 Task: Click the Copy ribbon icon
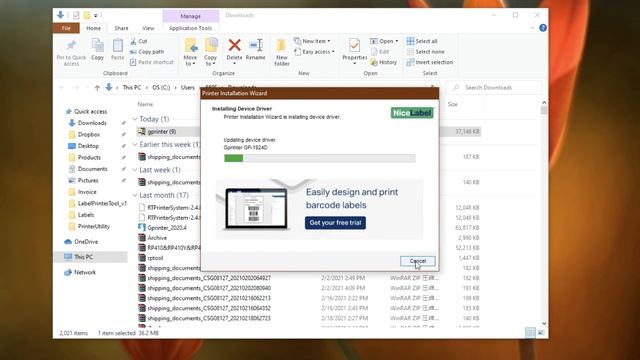[x=97, y=45]
